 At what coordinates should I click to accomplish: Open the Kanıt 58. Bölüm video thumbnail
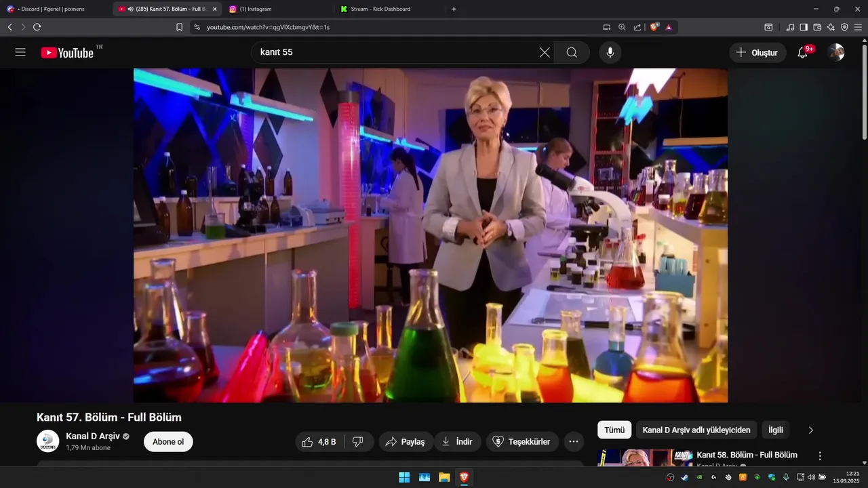(645, 458)
